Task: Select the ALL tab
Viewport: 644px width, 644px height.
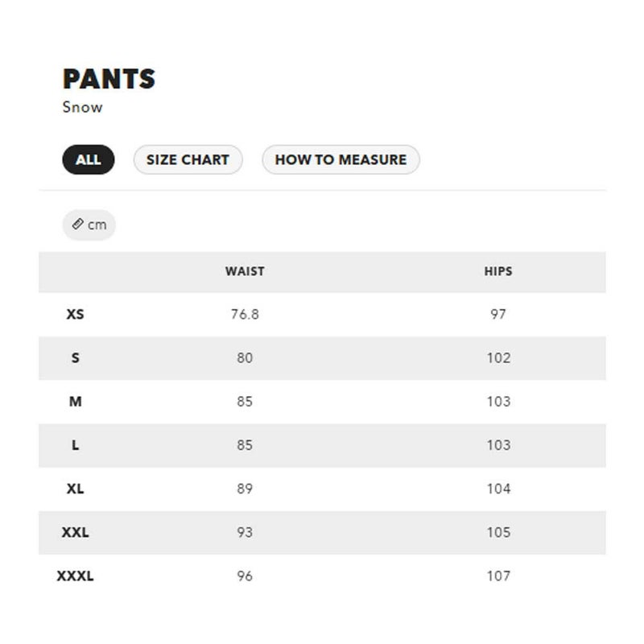Action: point(89,159)
